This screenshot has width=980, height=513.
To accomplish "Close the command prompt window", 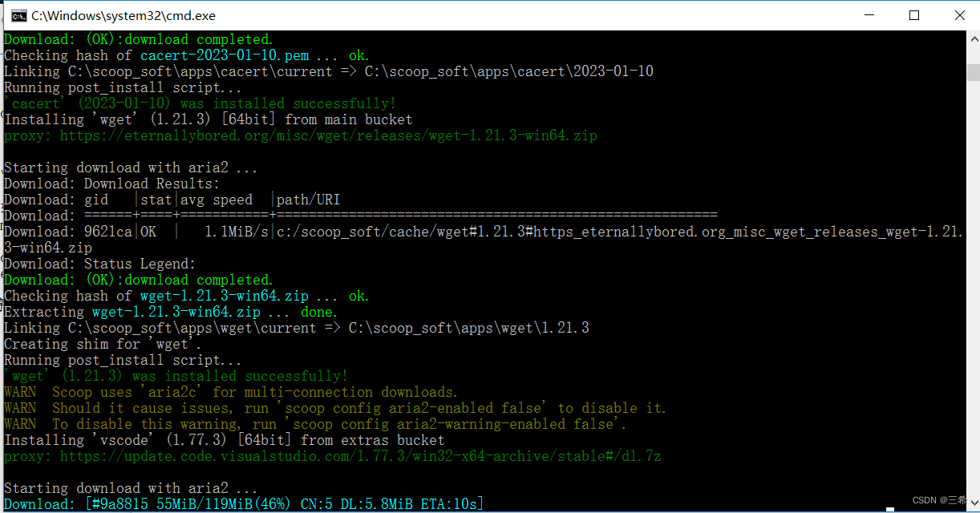I will (960, 15).
